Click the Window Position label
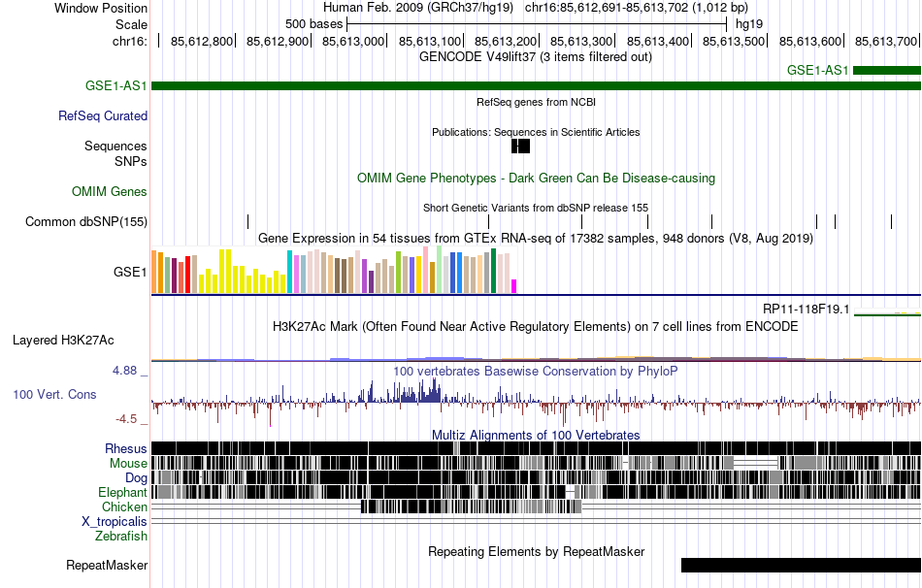The width and height of the screenshot is (922, 588). (101, 8)
